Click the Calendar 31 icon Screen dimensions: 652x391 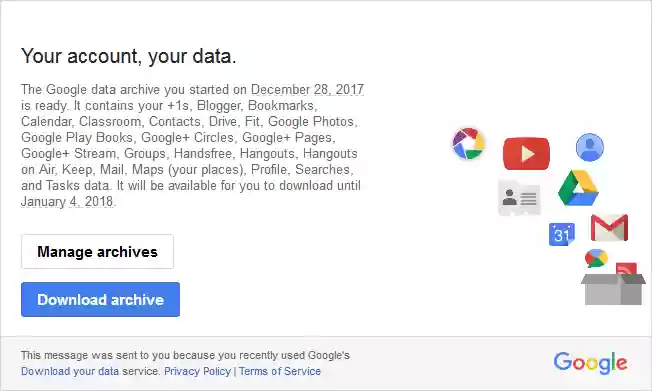pos(562,234)
